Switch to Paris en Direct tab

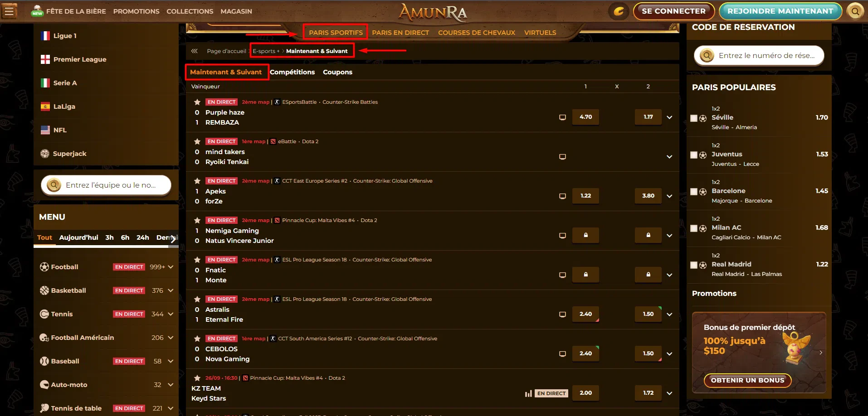point(400,33)
